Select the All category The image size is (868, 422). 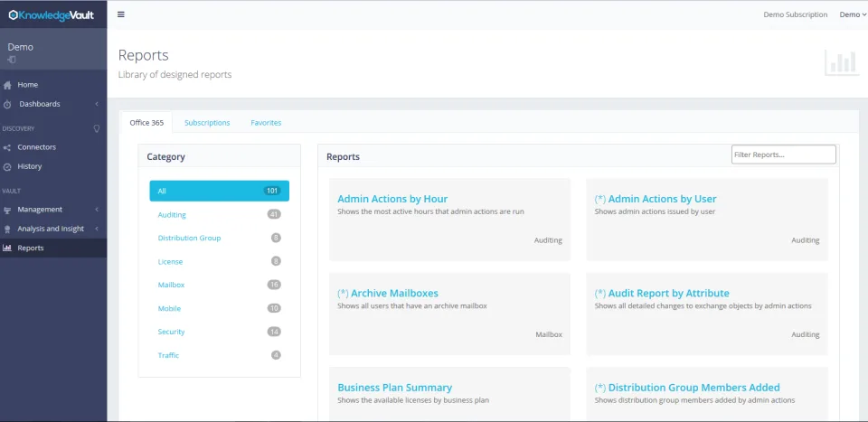point(219,191)
